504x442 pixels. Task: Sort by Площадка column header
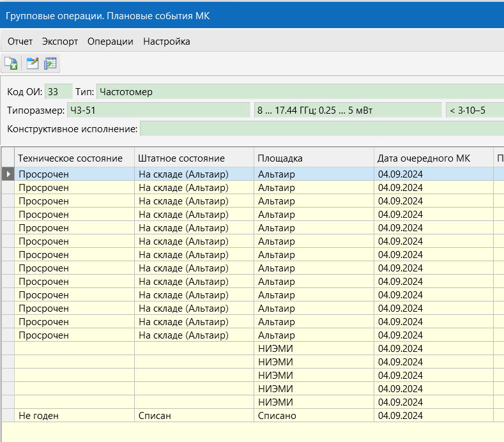pyautogui.click(x=314, y=158)
